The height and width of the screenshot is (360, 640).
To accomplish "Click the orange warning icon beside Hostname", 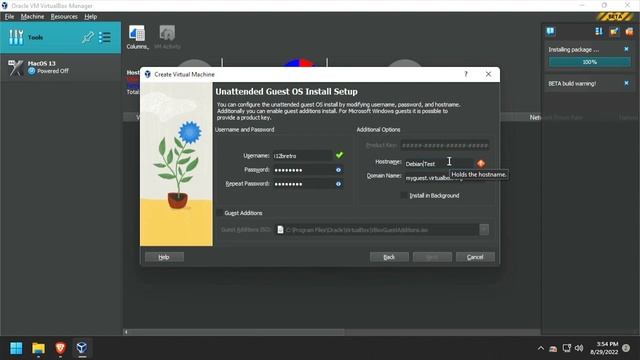I will point(481,164).
